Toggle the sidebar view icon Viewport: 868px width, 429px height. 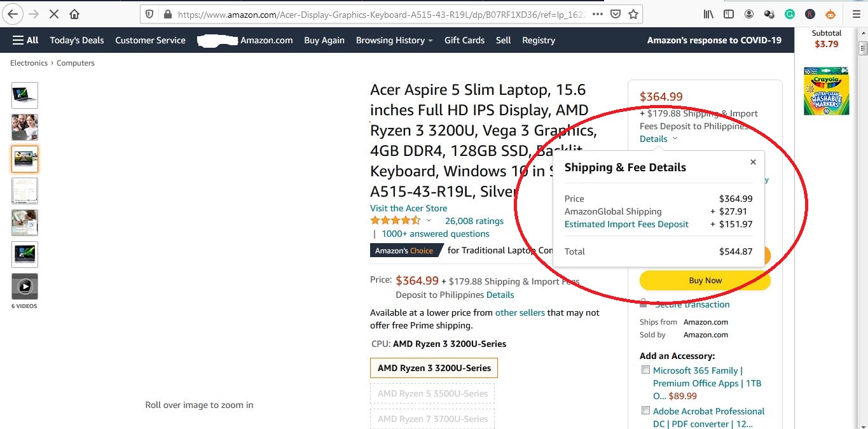[x=729, y=14]
